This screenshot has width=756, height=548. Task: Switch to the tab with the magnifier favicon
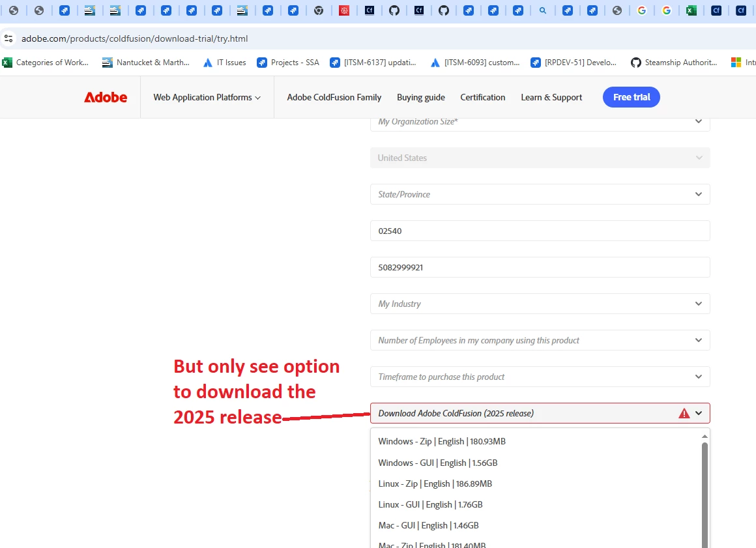pos(543,10)
